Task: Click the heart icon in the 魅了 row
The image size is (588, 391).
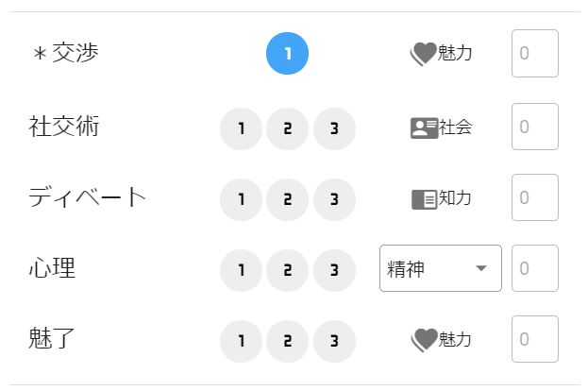Action: 424,340
